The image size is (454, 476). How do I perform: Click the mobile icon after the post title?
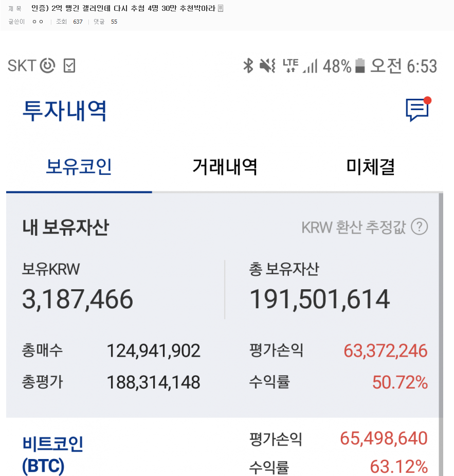(221, 8)
